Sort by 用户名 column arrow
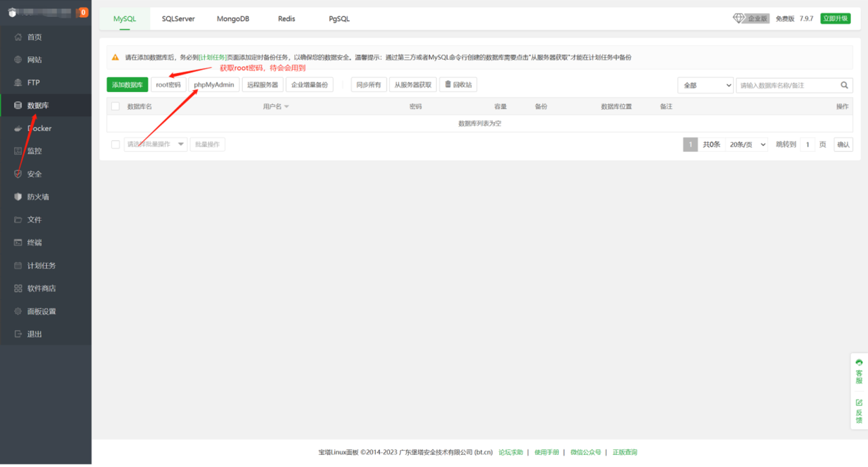Viewport: 868px width, 467px height. click(287, 107)
